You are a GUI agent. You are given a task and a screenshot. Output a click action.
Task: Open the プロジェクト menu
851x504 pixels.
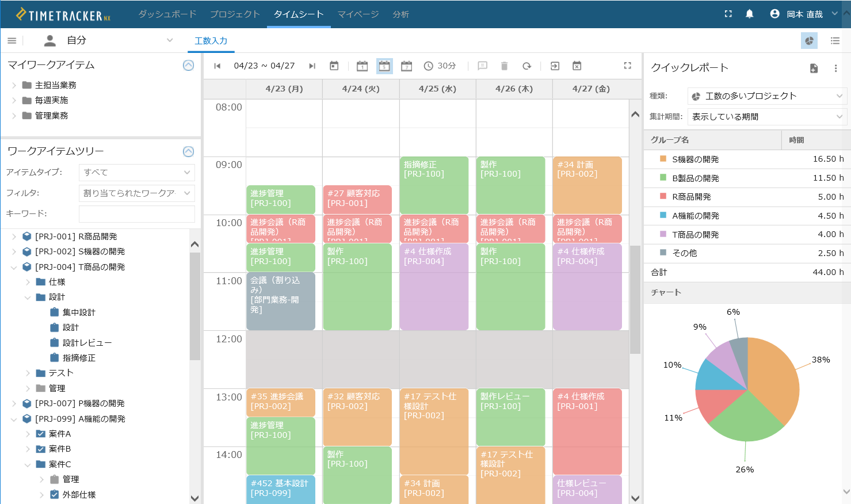(x=235, y=14)
